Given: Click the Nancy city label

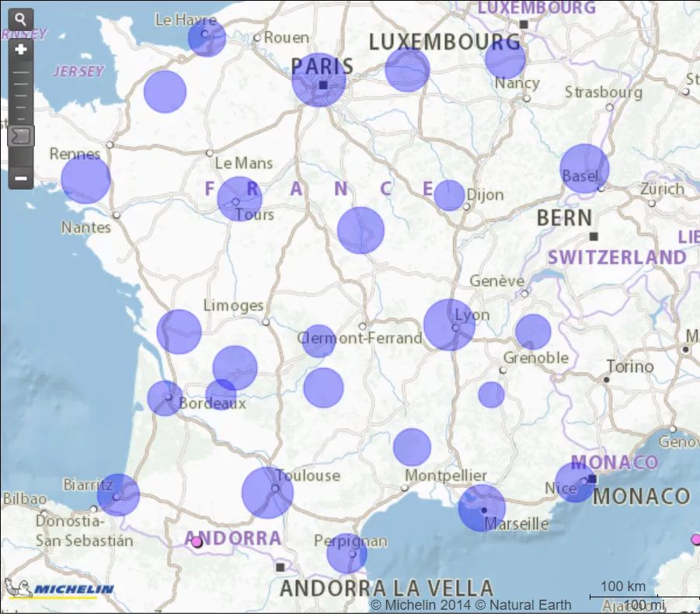Looking at the screenshot, I should 517,83.
